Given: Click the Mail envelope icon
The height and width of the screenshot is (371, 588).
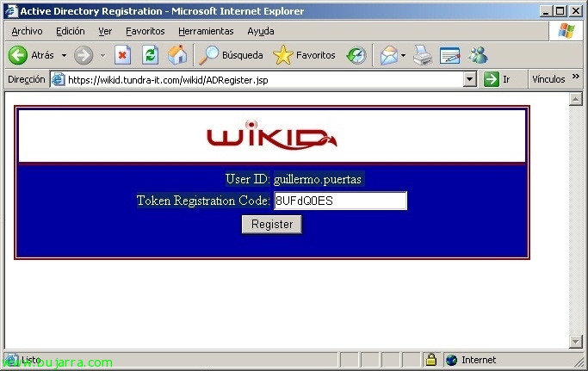Looking at the screenshot, I should (x=389, y=55).
